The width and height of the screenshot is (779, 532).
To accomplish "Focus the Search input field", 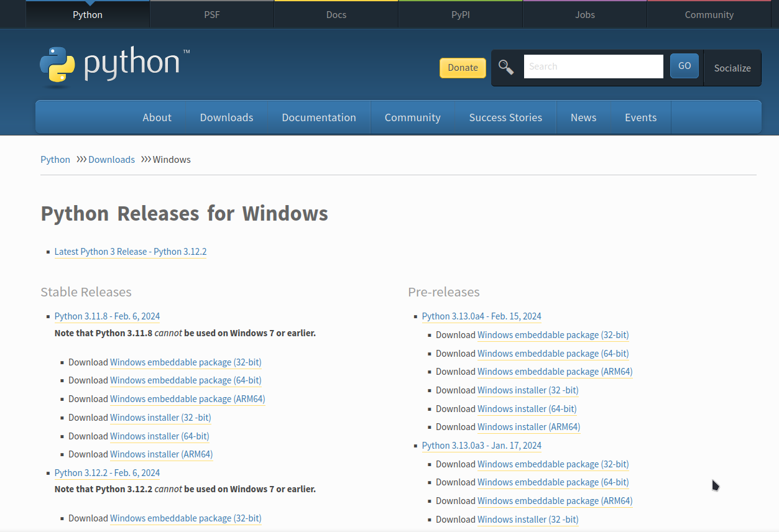I will pyautogui.click(x=594, y=66).
